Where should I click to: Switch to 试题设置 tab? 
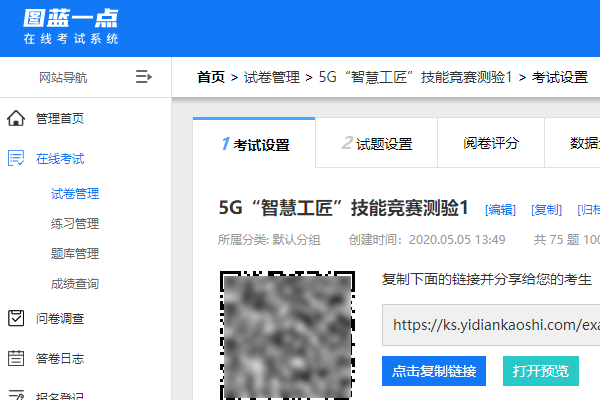pos(377,143)
